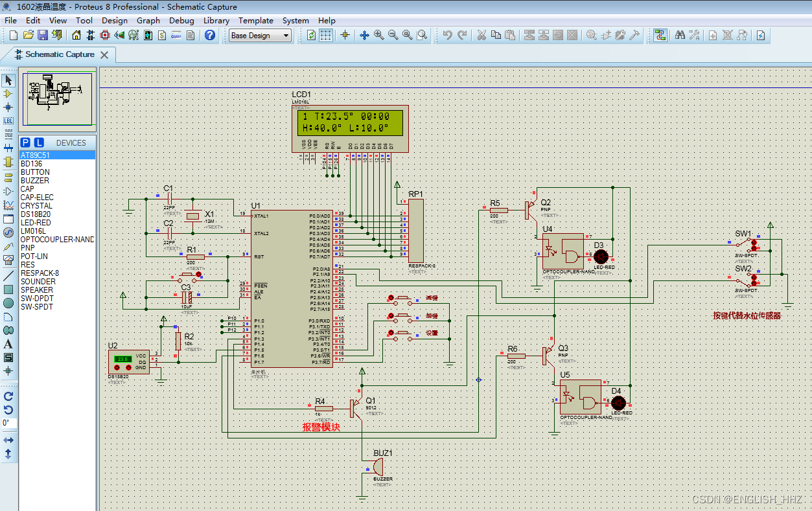This screenshot has height=511, width=812.
Task: Click the schematic overview thumbnail
Action: point(58,98)
